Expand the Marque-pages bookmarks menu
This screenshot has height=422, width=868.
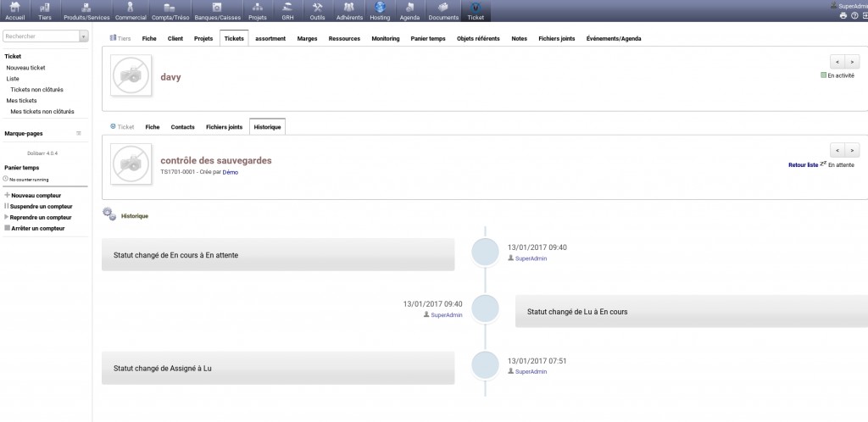(79, 133)
